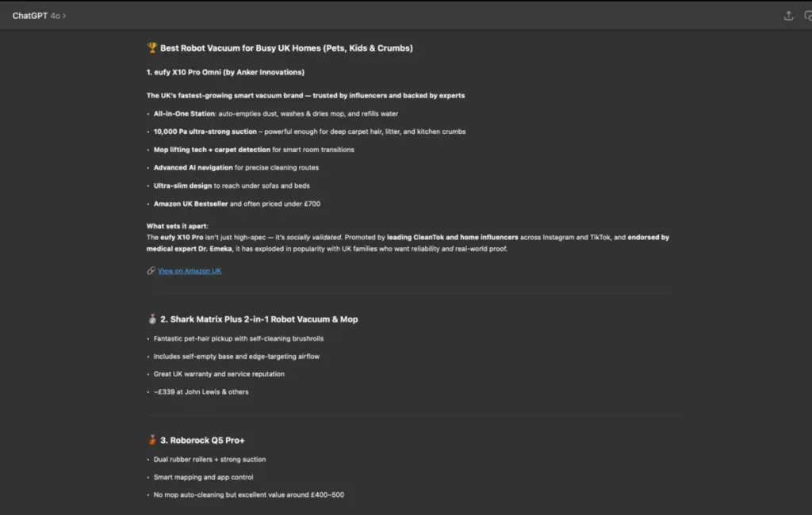This screenshot has height=515, width=812.
Task: Click the Dual rubber rollers bullet
Action: tap(209, 460)
